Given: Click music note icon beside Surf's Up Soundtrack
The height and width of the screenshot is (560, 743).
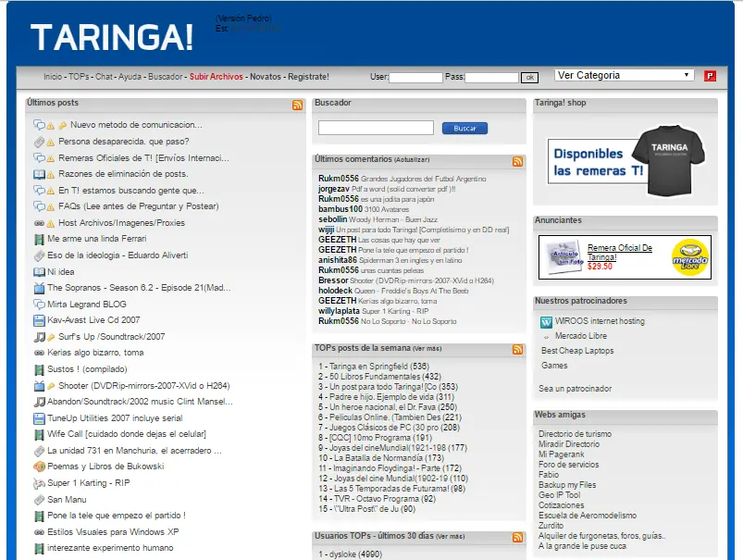Looking at the screenshot, I should (x=39, y=337).
